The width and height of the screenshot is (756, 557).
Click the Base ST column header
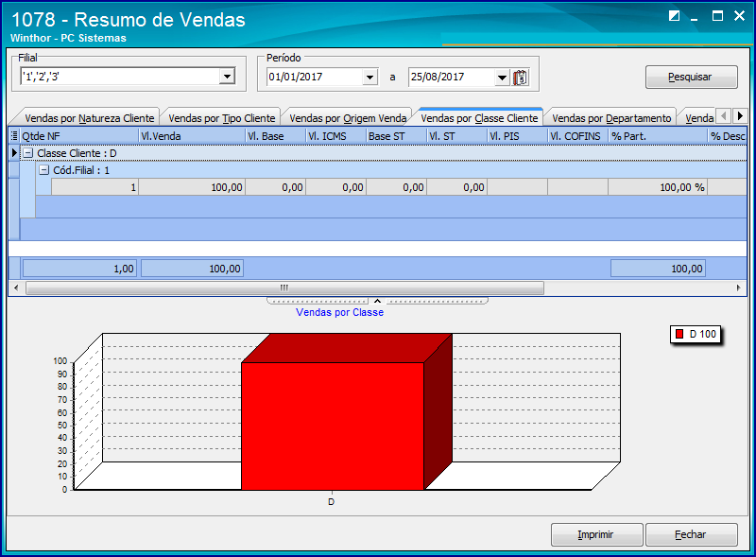pos(396,136)
